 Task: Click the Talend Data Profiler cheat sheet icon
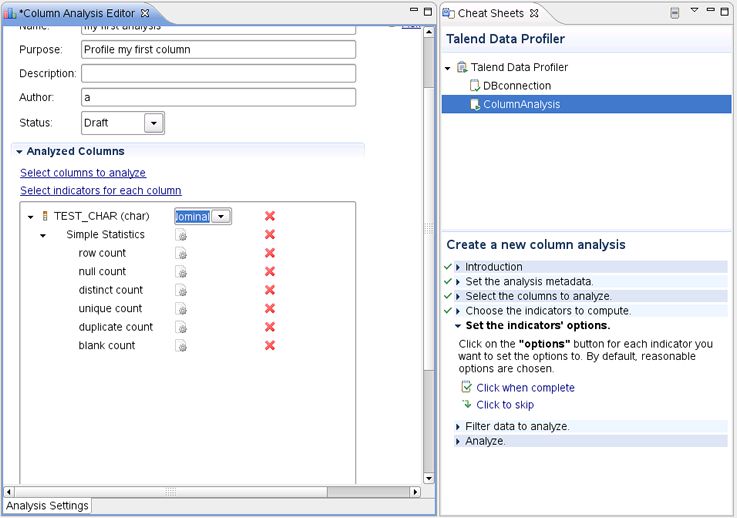point(462,67)
